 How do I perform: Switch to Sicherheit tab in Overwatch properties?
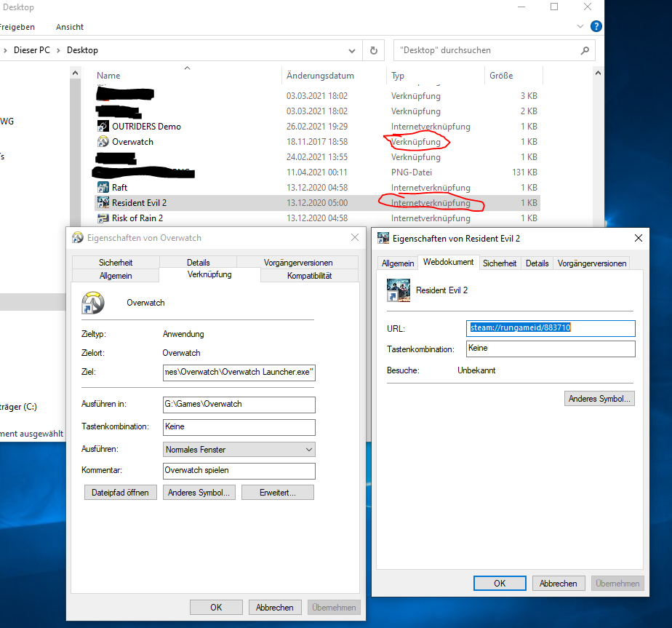tap(116, 262)
